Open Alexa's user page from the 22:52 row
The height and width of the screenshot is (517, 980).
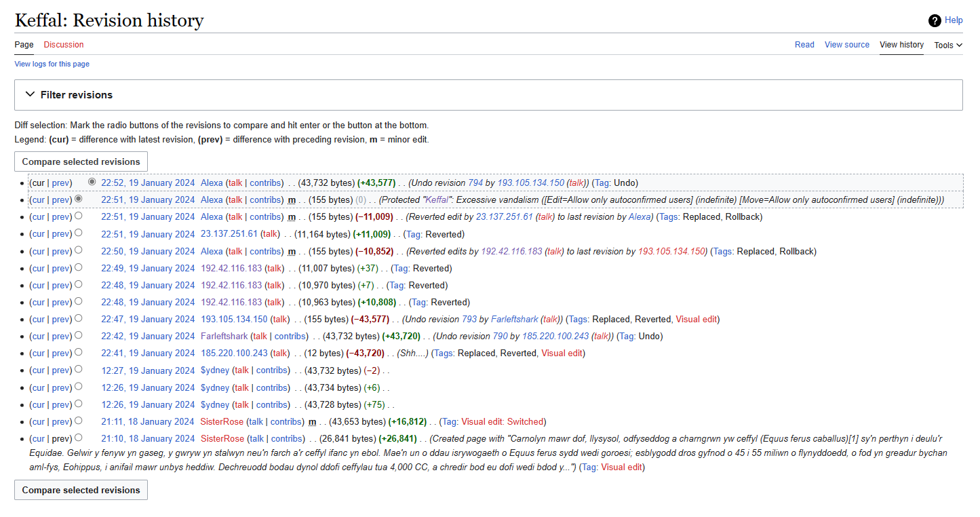click(212, 183)
